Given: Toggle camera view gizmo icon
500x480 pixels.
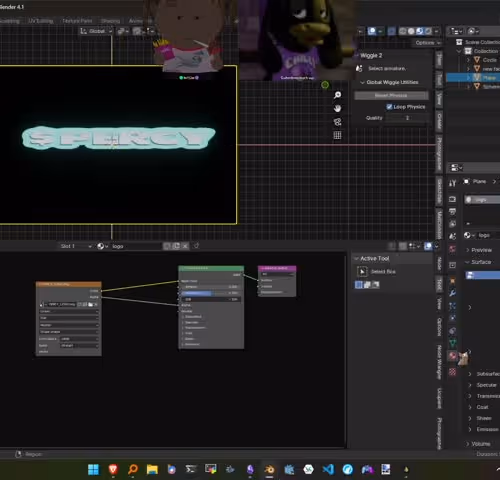Looking at the screenshot, I should [337, 122].
